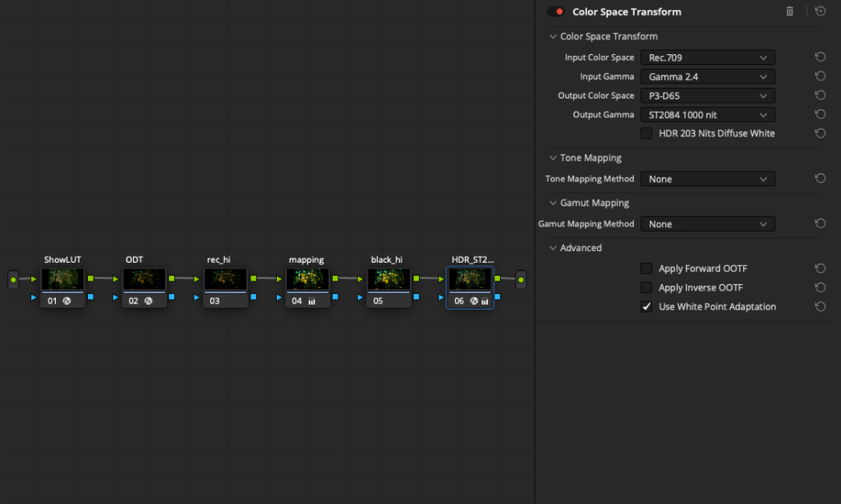
Task: Click the Color Space Transform panel title
Action: click(x=627, y=11)
